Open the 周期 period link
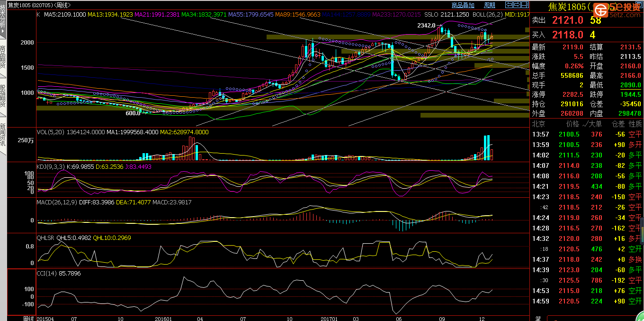Screen dimensions: 644x321 click(x=490, y=5)
